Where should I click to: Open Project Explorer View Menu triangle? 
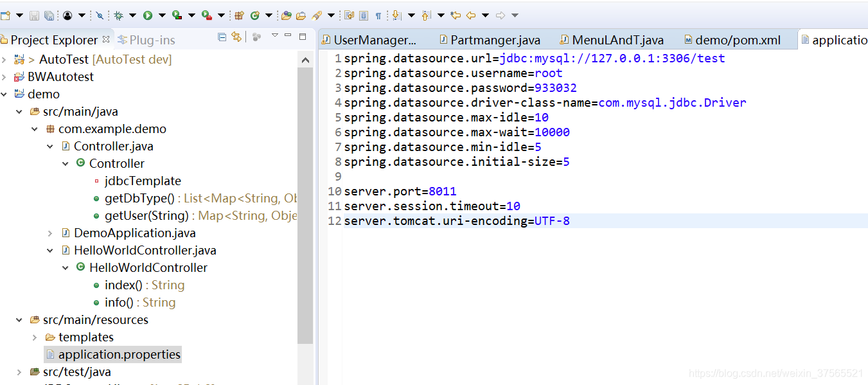point(275,35)
